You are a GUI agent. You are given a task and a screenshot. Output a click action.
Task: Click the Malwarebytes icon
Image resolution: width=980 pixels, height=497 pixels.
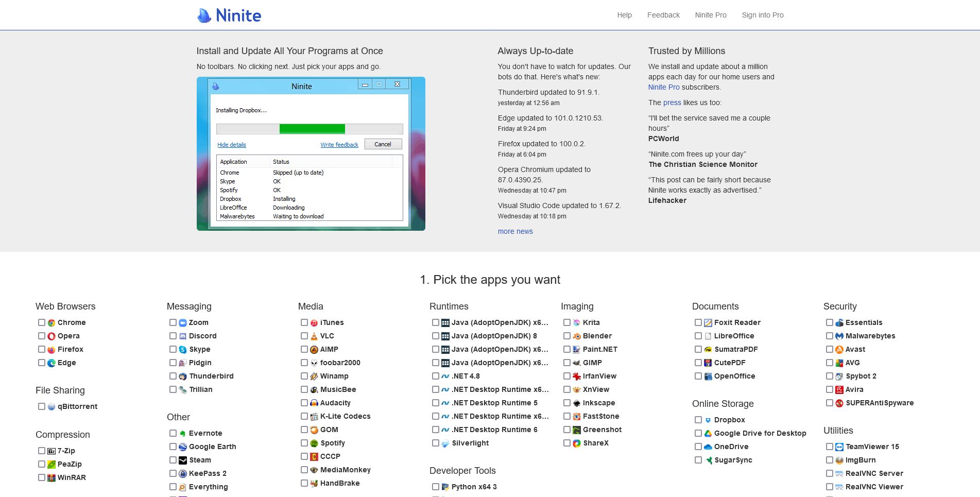[x=839, y=336]
